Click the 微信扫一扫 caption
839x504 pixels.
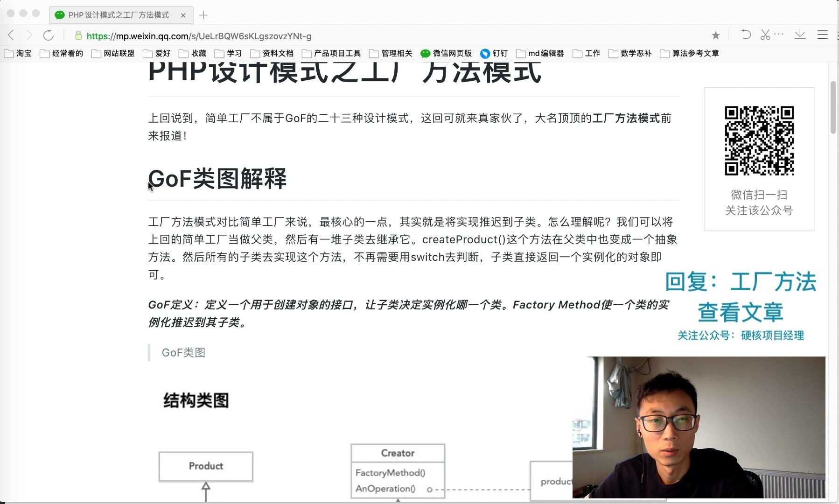click(759, 195)
